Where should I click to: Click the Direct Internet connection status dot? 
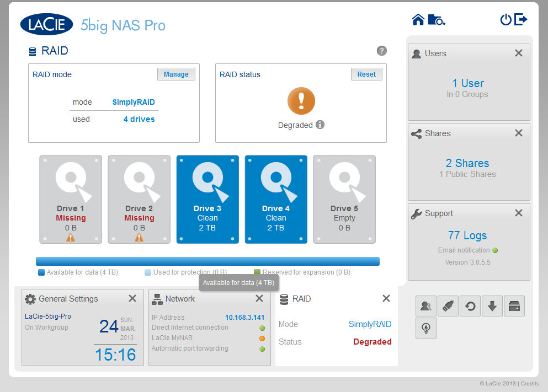(x=262, y=328)
